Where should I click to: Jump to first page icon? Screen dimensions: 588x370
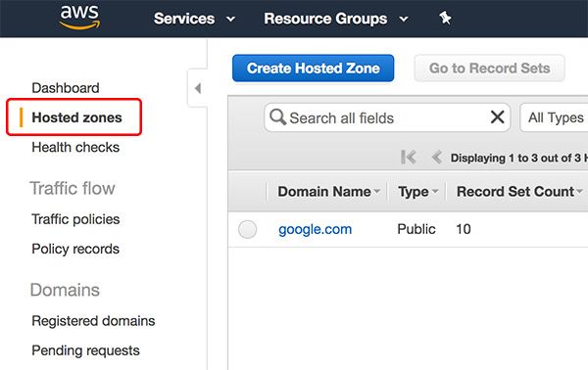[x=408, y=157]
